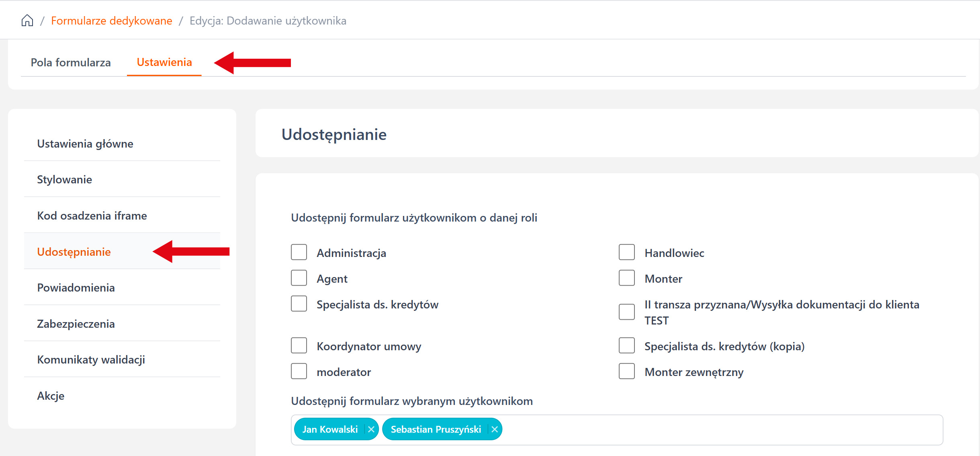The width and height of the screenshot is (980, 456).
Task: Open the Powiadomienia settings section
Action: tap(76, 288)
